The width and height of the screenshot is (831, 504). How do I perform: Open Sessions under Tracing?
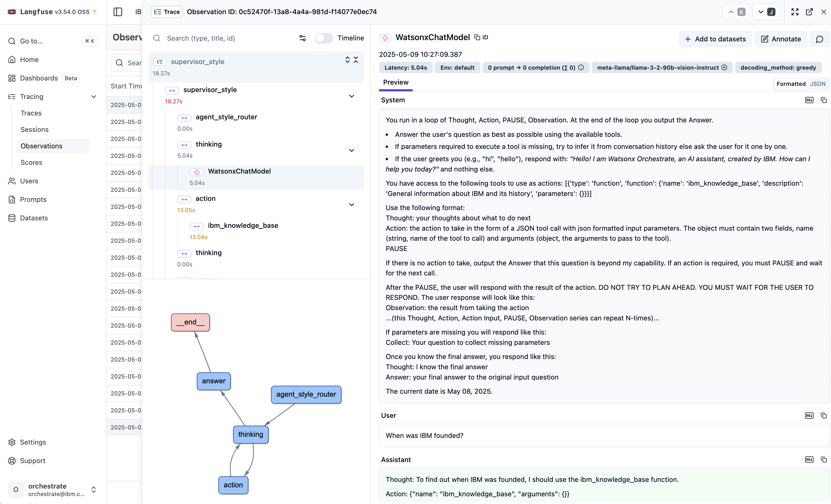point(34,129)
